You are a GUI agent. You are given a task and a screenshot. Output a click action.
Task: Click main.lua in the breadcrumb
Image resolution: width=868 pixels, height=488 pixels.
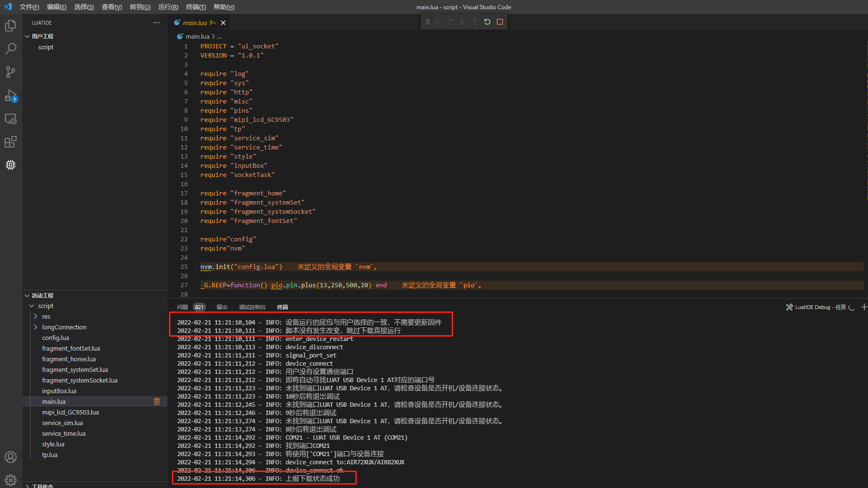(x=198, y=36)
